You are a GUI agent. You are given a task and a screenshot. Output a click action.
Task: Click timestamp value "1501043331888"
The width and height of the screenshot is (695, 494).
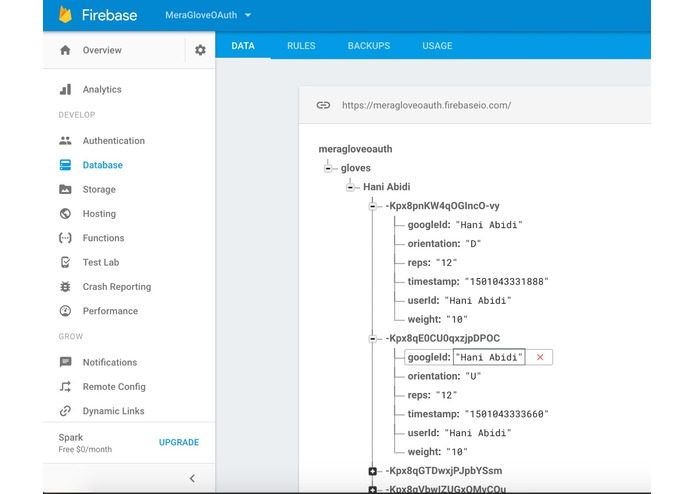click(x=506, y=281)
